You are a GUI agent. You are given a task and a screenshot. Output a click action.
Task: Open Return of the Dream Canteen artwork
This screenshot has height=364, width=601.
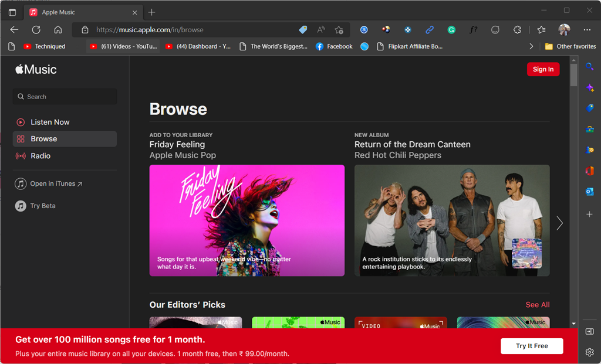click(x=452, y=220)
